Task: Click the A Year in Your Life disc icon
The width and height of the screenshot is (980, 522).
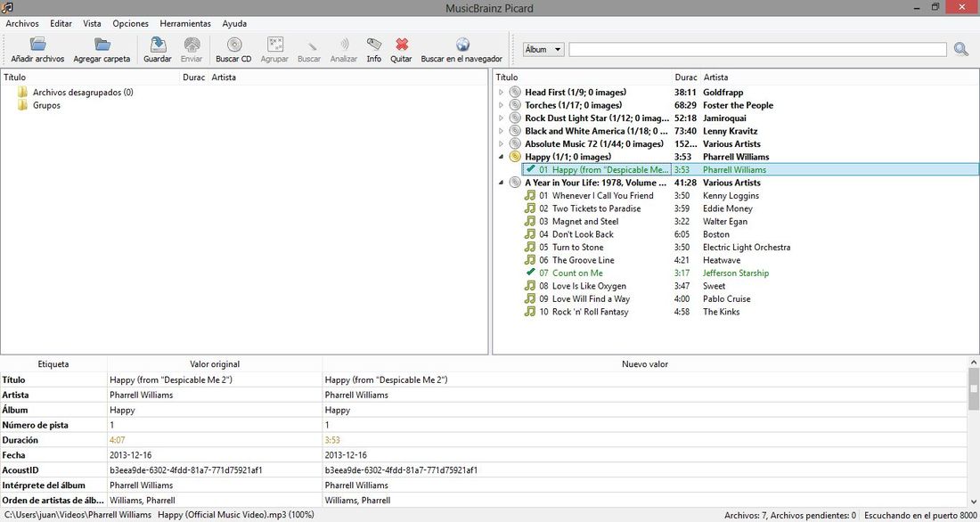Action: coord(515,183)
